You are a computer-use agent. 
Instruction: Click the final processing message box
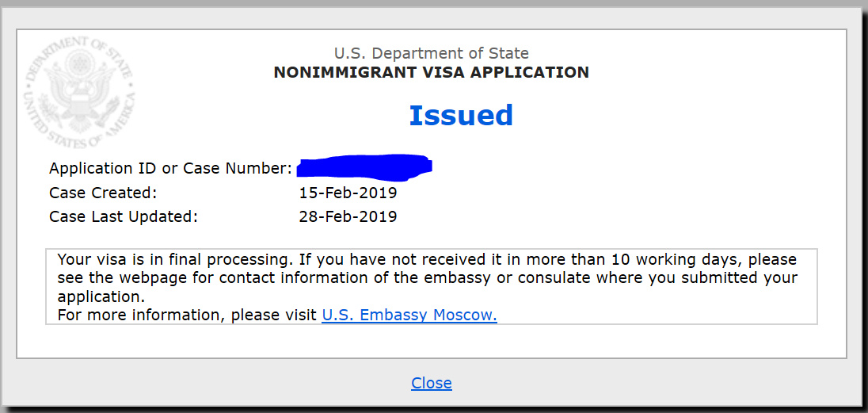click(432, 287)
